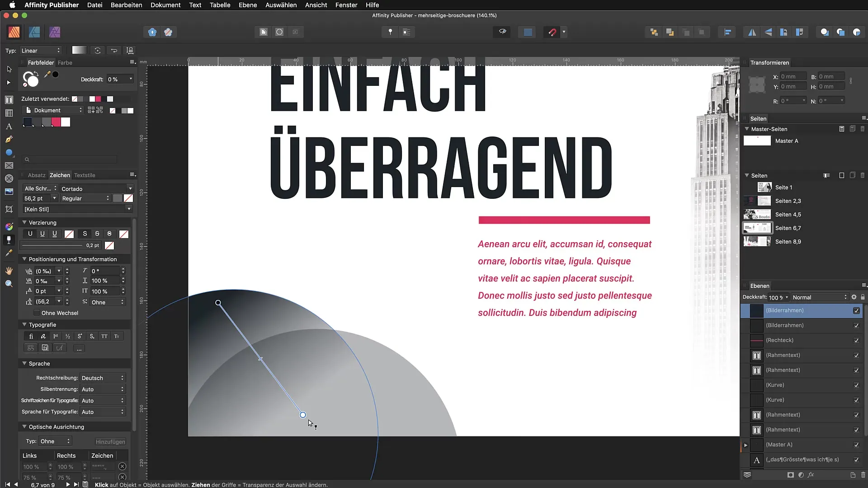Image resolution: width=868 pixels, height=488 pixels.
Task: Toggle visibility of second Bilderrahmen layer
Action: point(856,325)
